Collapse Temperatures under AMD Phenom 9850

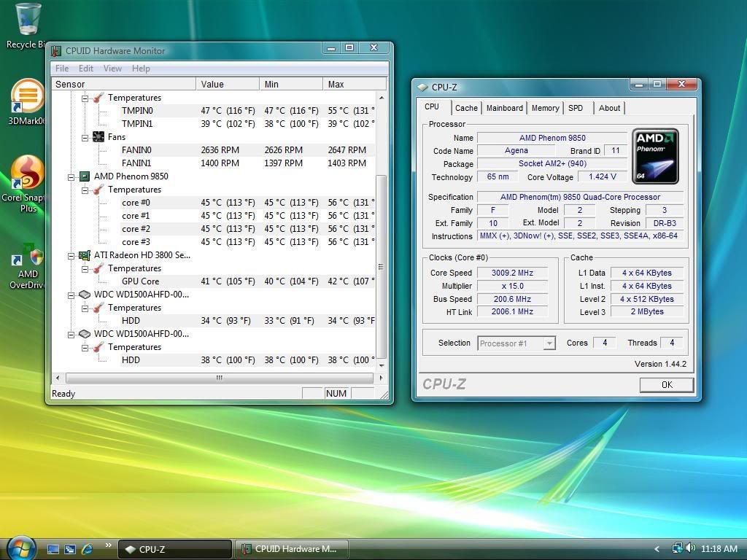[85, 190]
